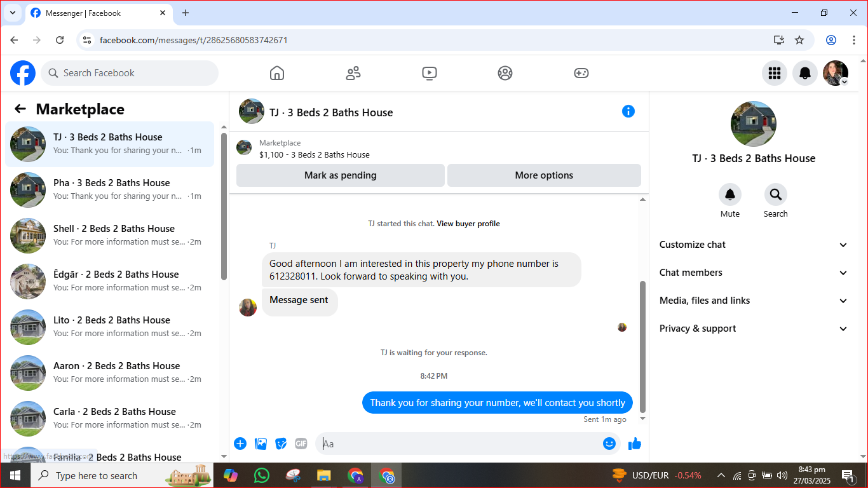Screen dimensions: 868x488
Task: Expand Media, files and links section
Action: tap(754, 301)
